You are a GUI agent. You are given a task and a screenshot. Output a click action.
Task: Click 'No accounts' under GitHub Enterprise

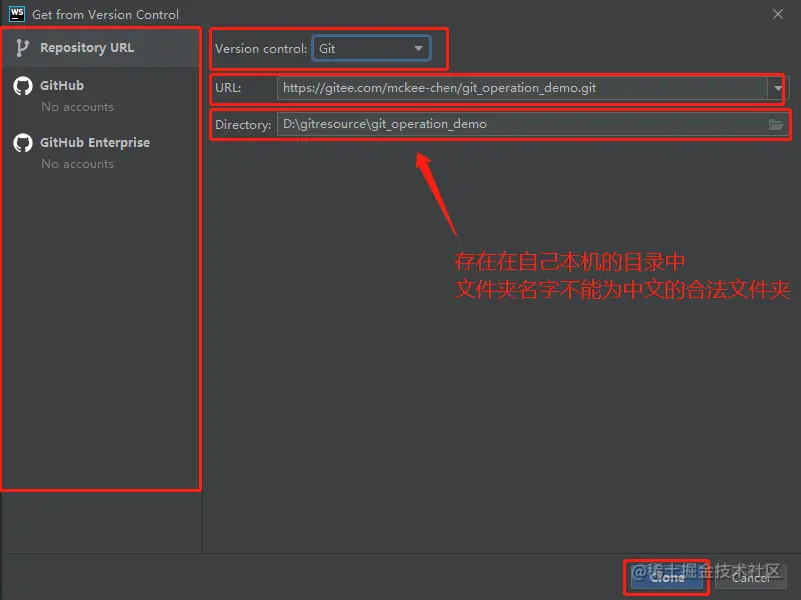pos(78,164)
